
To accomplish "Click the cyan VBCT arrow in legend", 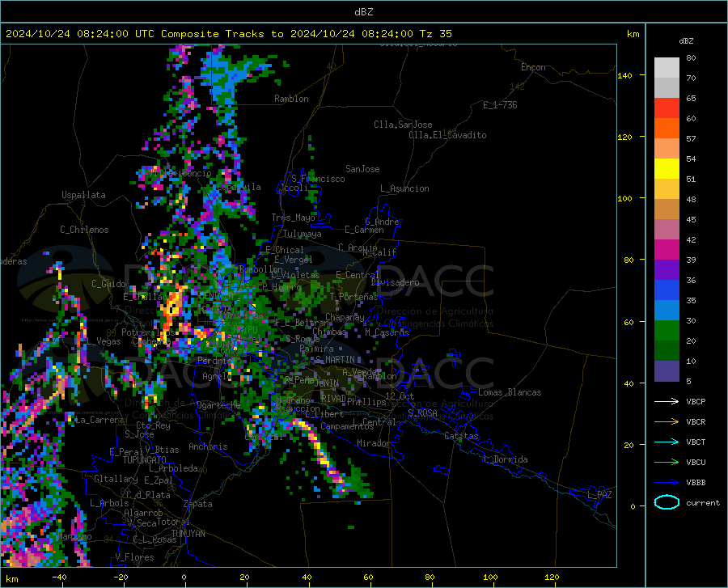I will [667, 442].
